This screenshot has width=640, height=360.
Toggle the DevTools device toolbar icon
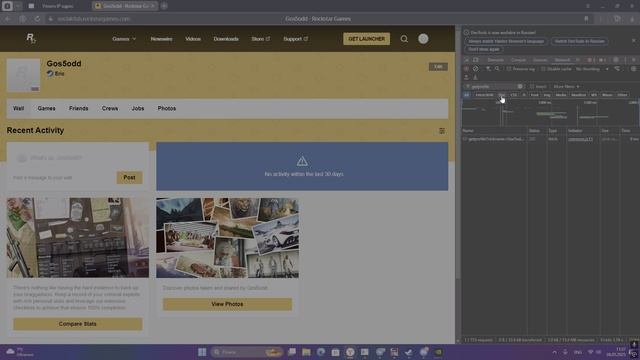tap(476, 60)
